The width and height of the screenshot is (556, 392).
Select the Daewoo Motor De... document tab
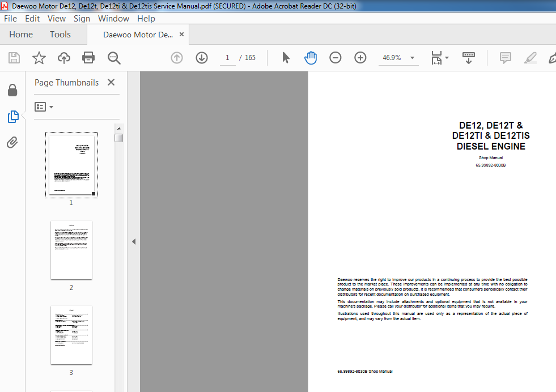click(x=138, y=35)
